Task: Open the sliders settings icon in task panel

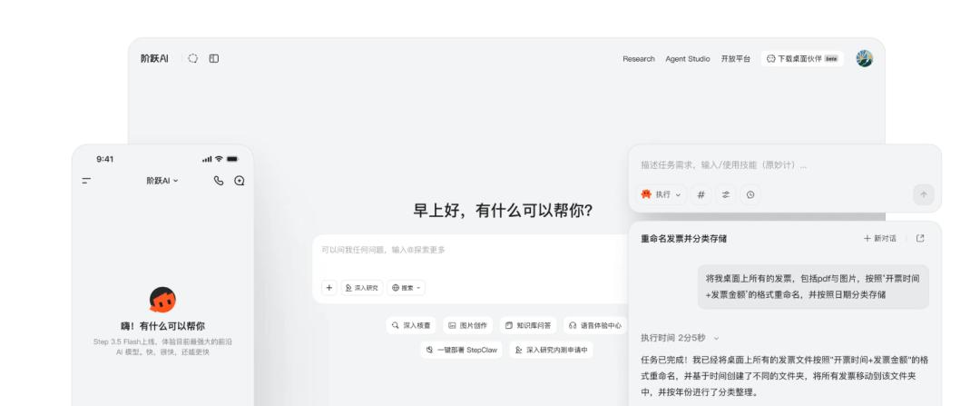Action: [x=726, y=194]
